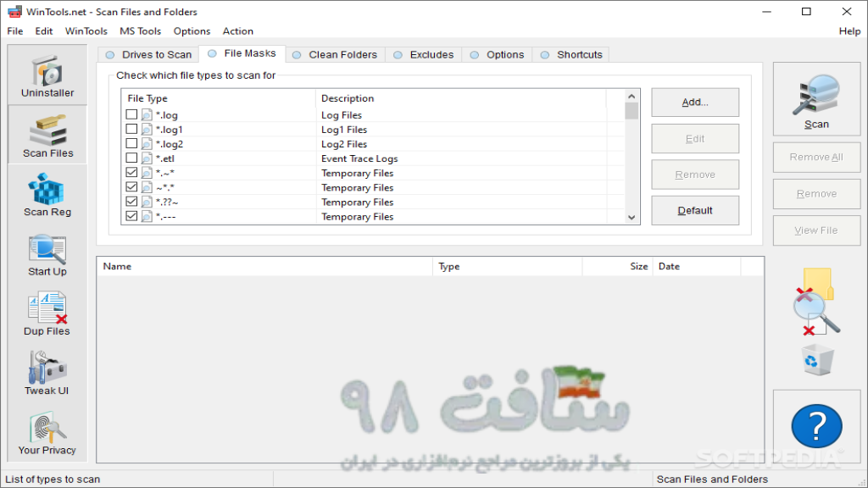Click the Default button
868x488 pixels.
[695, 210]
